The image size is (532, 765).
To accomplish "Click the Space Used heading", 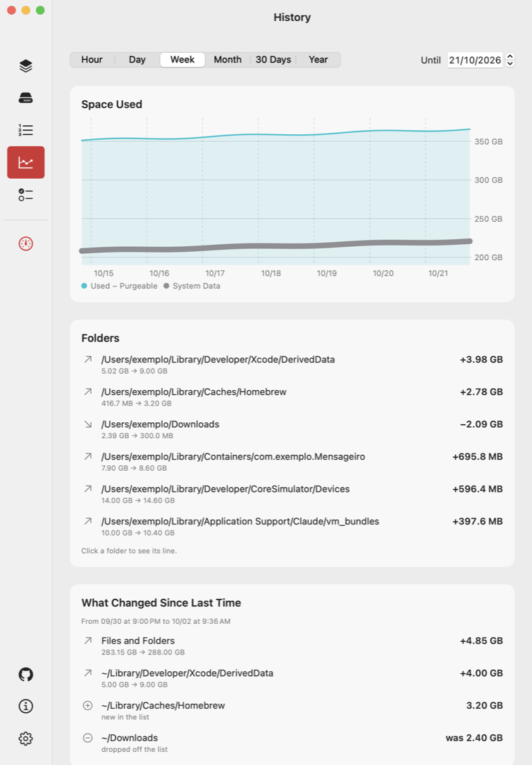I will (112, 104).
